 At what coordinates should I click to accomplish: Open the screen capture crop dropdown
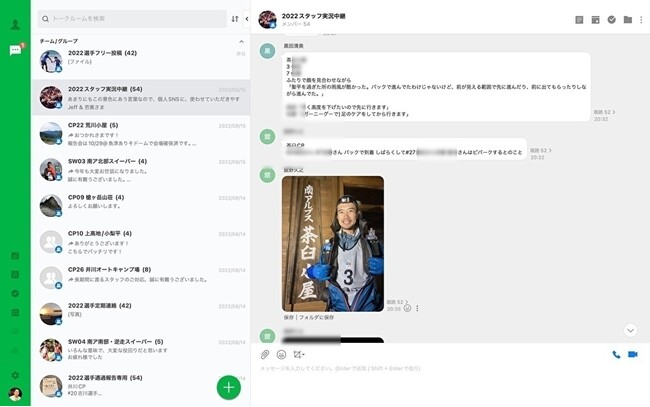pyautogui.click(x=298, y=355)
